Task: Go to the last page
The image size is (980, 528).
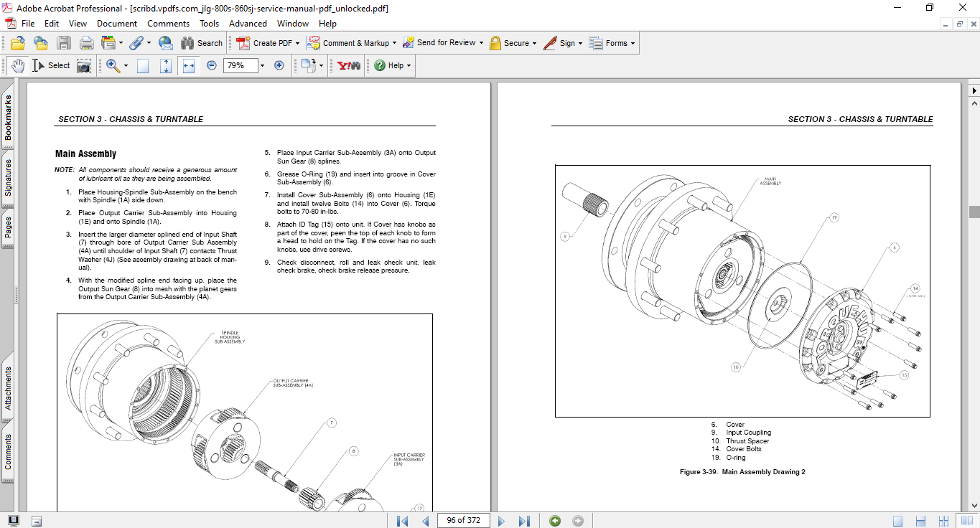Action: coord(524,521)
